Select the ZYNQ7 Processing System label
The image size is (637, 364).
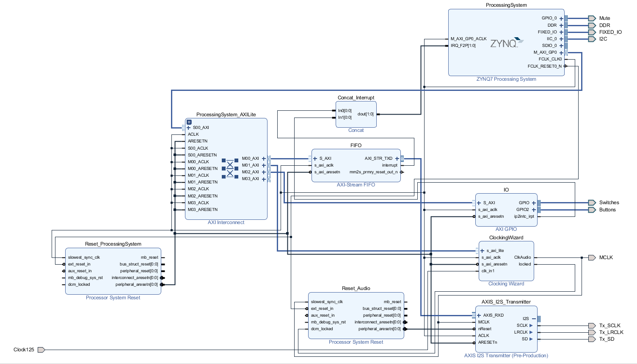506,79
